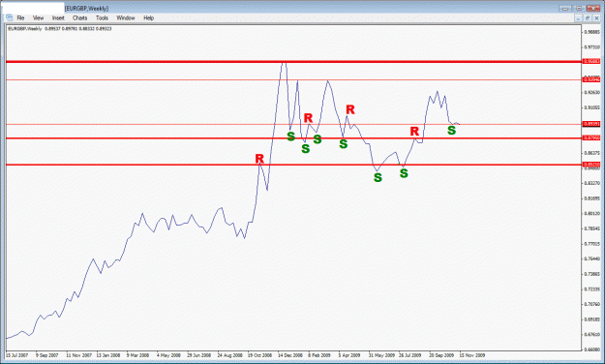Click the 0.97310 price scale label
Screen dimensions: 605x364
[591, 47]
